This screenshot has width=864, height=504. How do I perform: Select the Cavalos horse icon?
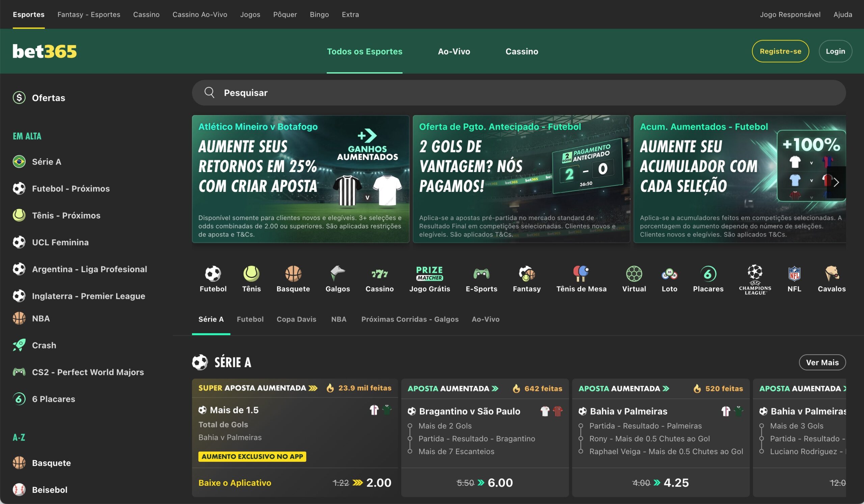831,273
